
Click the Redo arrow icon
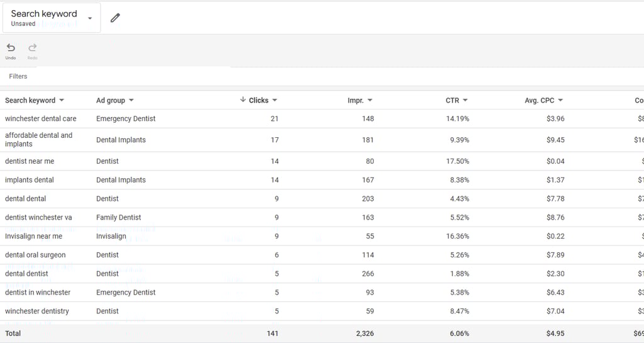[x=32, y=48]
